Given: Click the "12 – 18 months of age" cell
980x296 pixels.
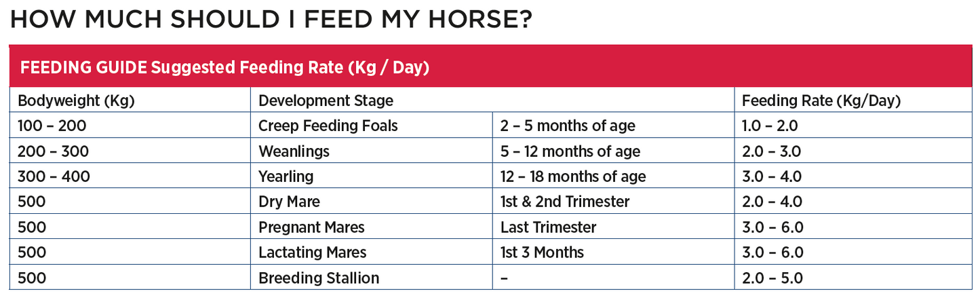Looking at the screenshot, I should tap(573, 177).
